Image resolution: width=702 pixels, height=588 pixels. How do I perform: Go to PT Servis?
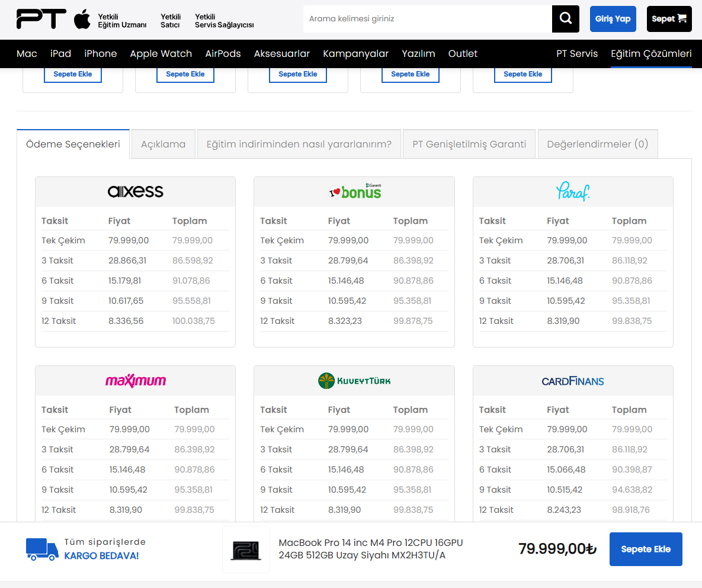click(576, 54)
